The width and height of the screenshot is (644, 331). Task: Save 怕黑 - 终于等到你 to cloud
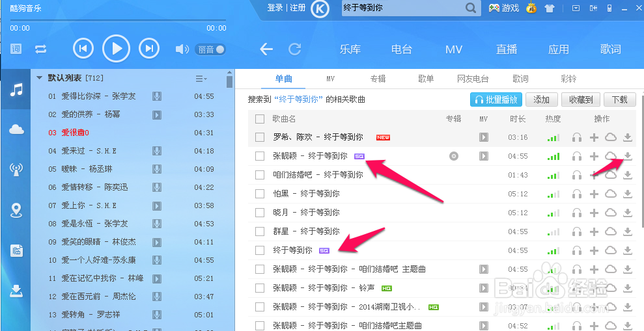[611, 194]
